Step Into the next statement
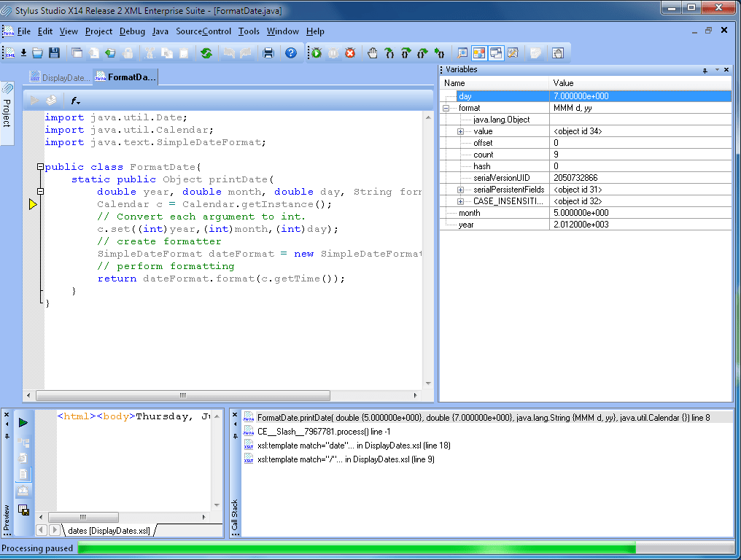 point(390,52)
